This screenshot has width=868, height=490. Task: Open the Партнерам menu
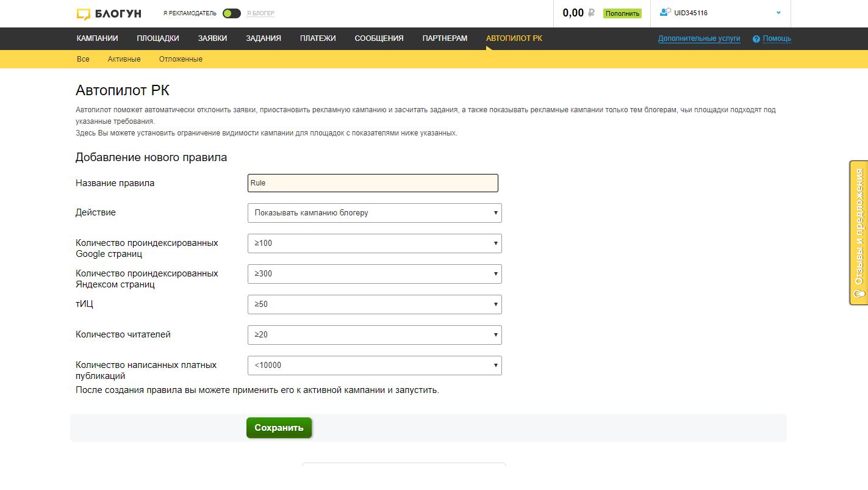click(445, 38)
